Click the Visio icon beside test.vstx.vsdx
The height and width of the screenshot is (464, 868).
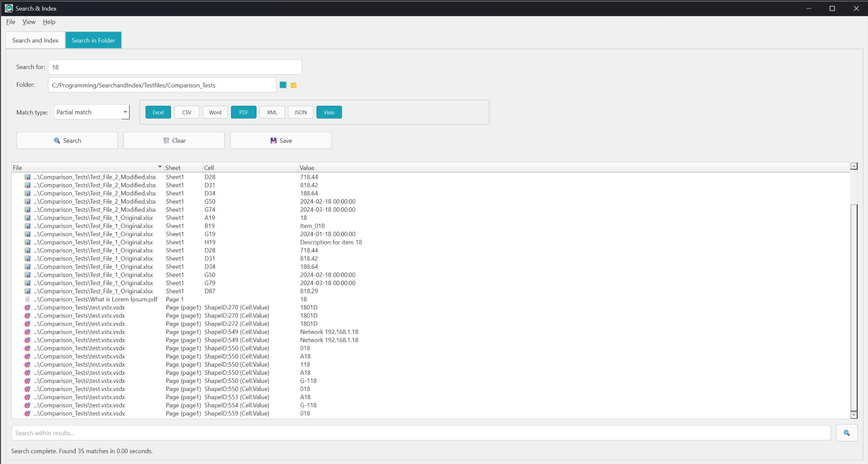click(x=27, y=307)
